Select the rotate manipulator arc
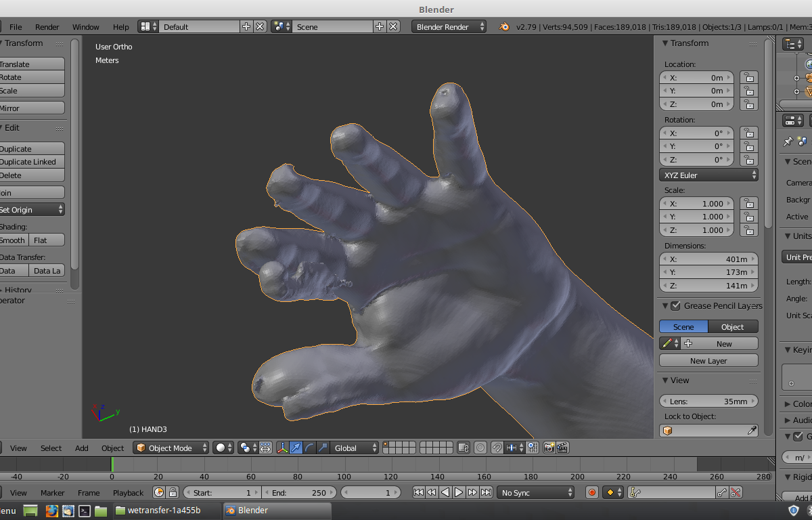812x520 pixels. click(309, 448)
